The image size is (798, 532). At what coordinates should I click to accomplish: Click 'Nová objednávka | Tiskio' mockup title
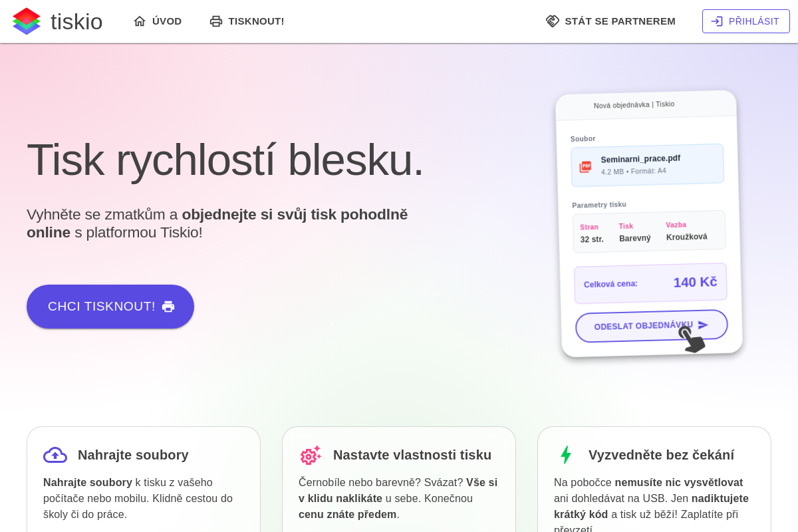[634, 104]
